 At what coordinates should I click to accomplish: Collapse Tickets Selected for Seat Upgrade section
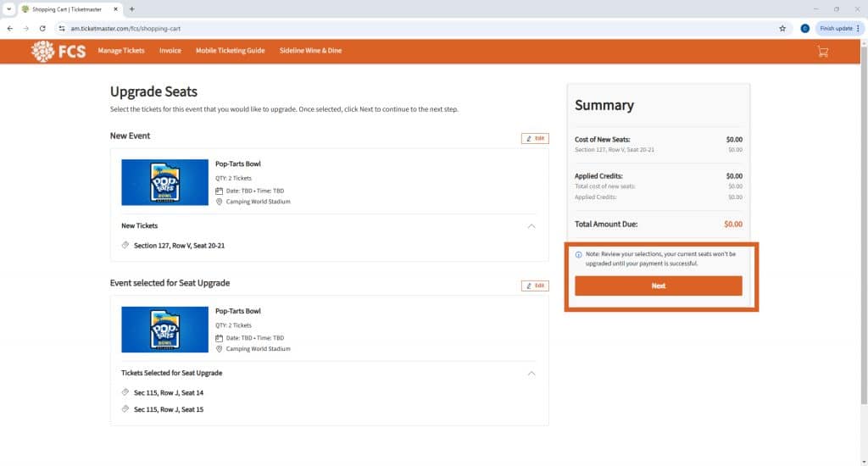click(531, 374)
